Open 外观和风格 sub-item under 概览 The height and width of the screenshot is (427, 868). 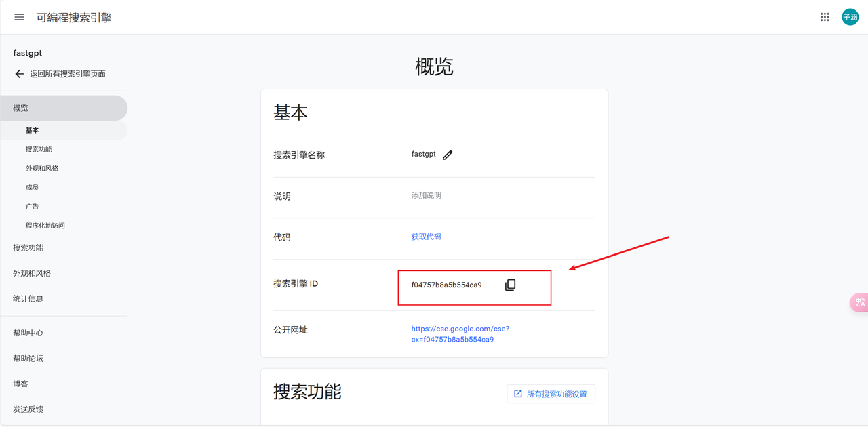click(x=42, y=168)
